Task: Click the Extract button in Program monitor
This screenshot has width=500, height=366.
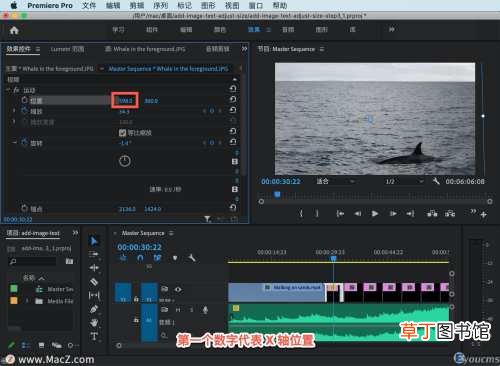Action: point(450,213)
